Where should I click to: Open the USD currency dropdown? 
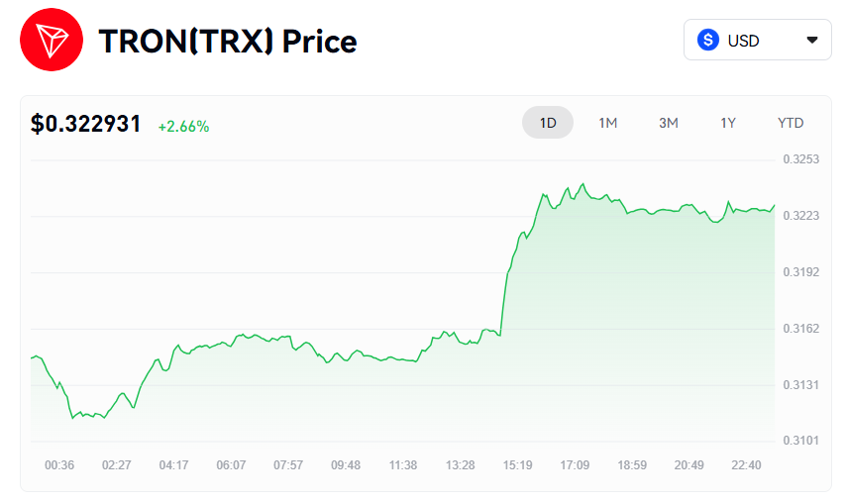pos(757,41)
